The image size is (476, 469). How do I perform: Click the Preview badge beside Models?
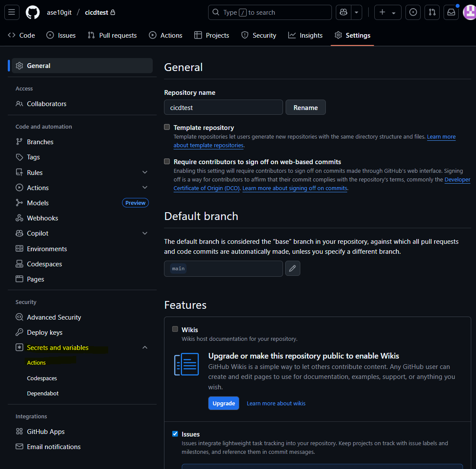tap(135, 203)
